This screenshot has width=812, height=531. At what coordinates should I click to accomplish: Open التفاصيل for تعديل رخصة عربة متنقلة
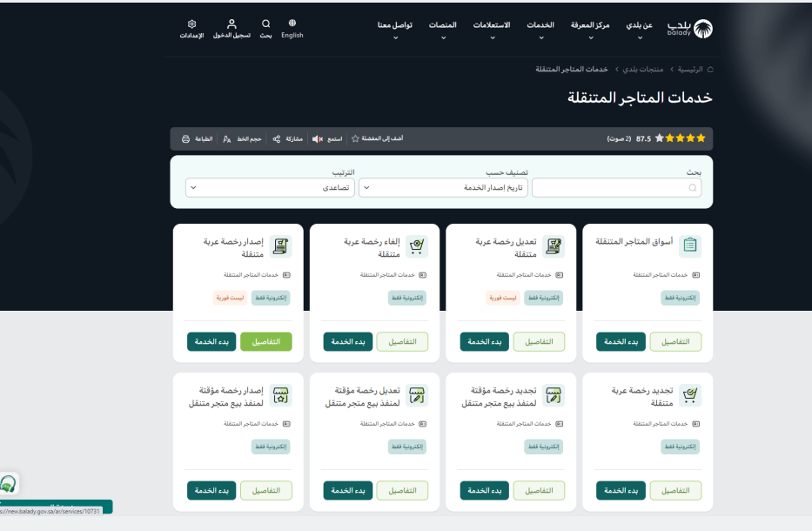coord(539,342)
